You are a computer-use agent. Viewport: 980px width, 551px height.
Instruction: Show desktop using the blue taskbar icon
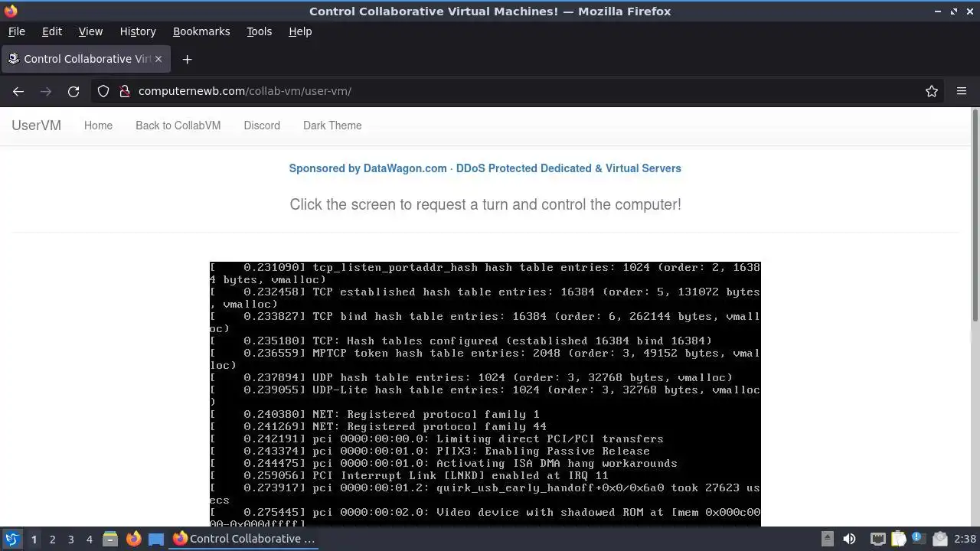pyautogui.click(x=156, y=539)
